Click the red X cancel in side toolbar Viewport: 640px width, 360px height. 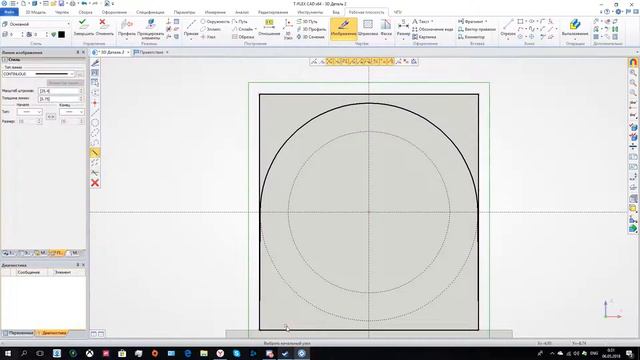pyautogui.click(x=95, y=183)
